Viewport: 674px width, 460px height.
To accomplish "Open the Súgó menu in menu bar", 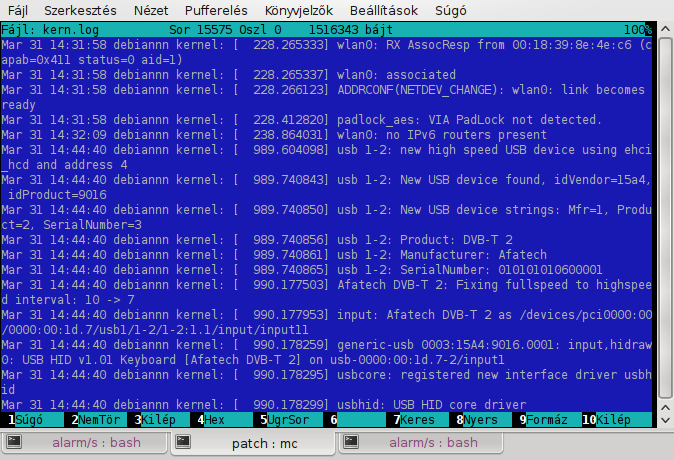I will tap(450, 10).
